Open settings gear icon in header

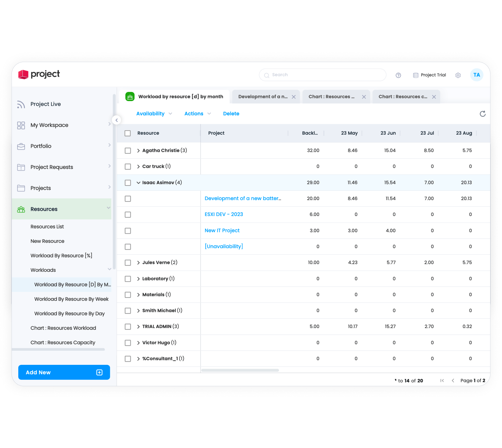click(458, 75)
